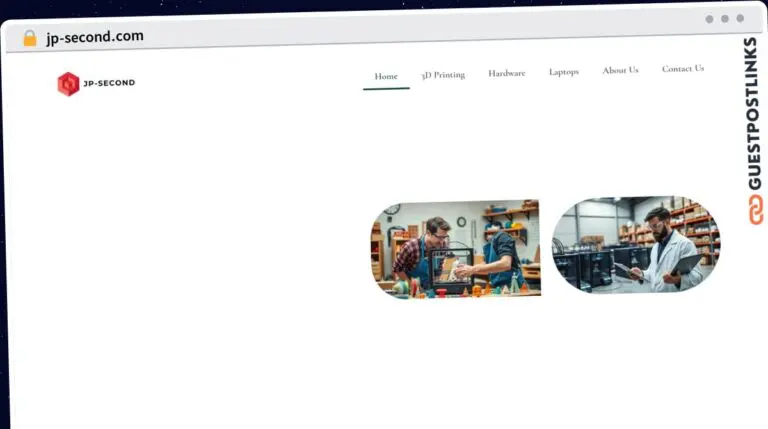Click the red JP-Second hexagon logo
The height and width of the screenshot is (429, 768).
tap(69, 84)
